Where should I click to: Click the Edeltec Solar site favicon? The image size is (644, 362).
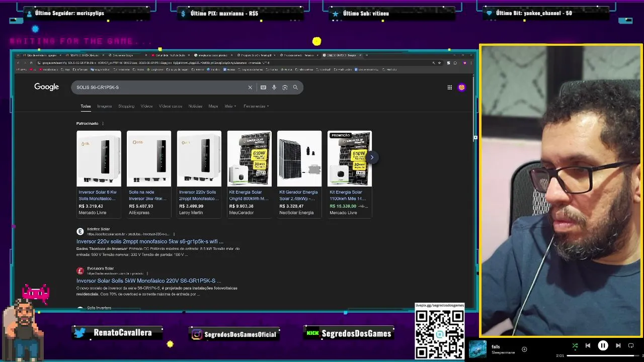click(80, 231)
